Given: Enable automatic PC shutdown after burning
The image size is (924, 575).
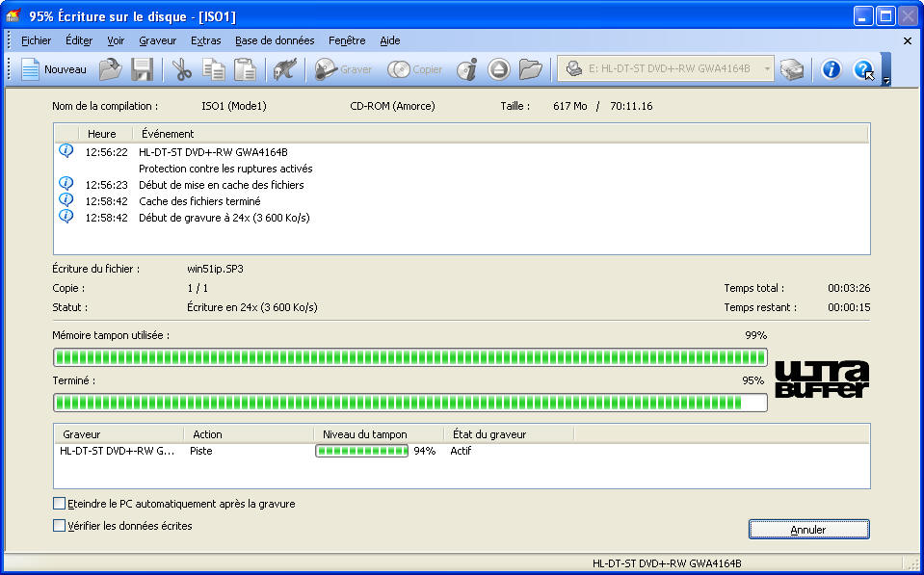Looking at the screenshot, I should (x=60, y=504).
